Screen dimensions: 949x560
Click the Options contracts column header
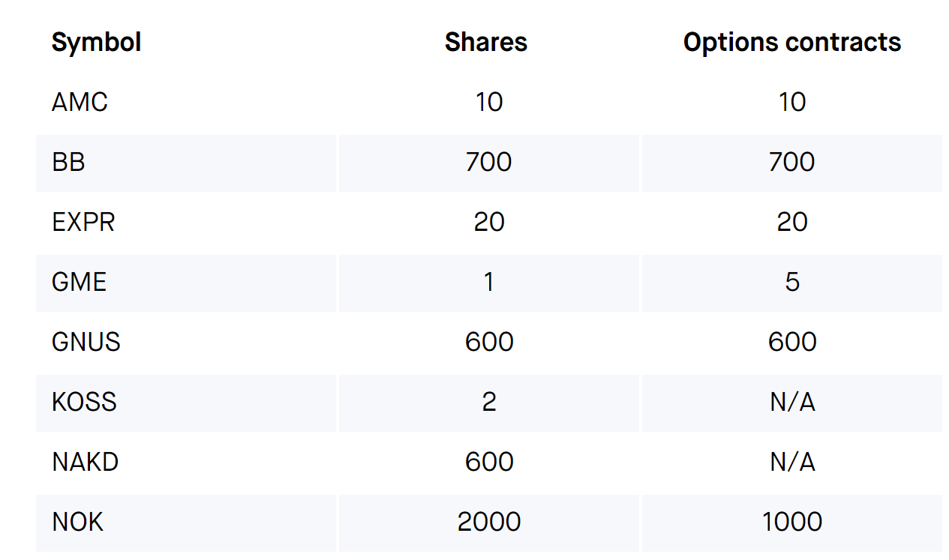click(x=792, y=42)
